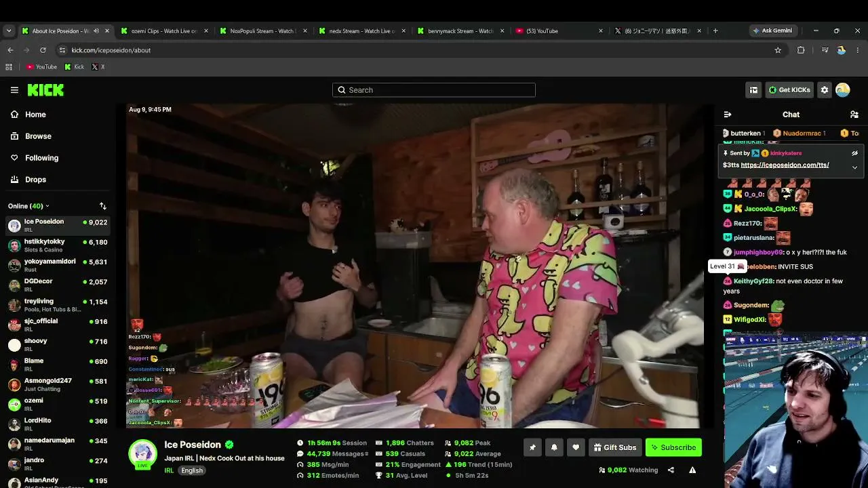Open the Kick bookmark
The width and height of the screenshot is (868, 488).
(74, 67)
